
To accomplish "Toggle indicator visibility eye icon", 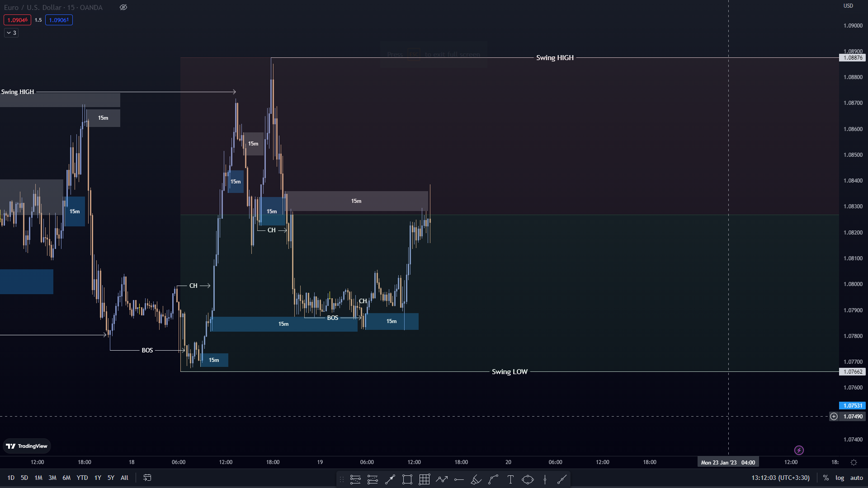I will [x=123, y=7].
